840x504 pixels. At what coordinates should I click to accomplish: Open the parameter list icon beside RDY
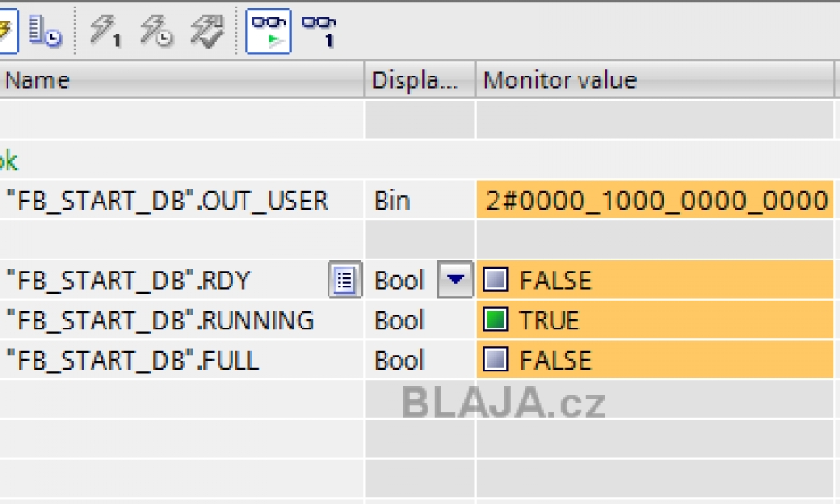pyautogui.click(x=344, y=280)
